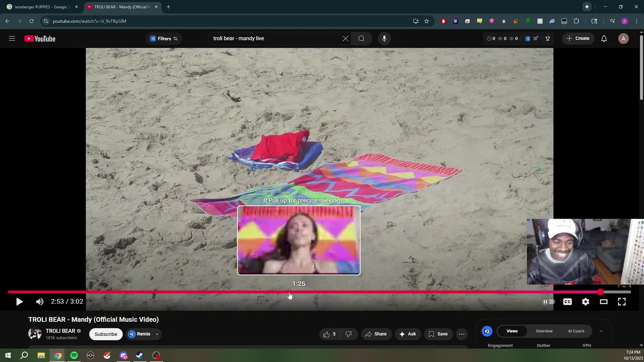This screenshot has width=644, height=362.
Task: Open the YouTube account avatar menu
Action: click(x=623, y=39)
